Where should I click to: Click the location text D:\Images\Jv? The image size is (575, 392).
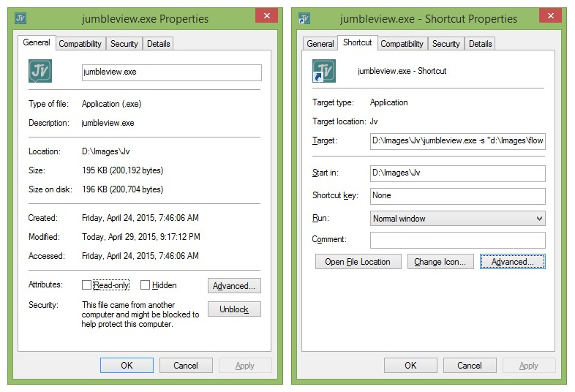106,151
